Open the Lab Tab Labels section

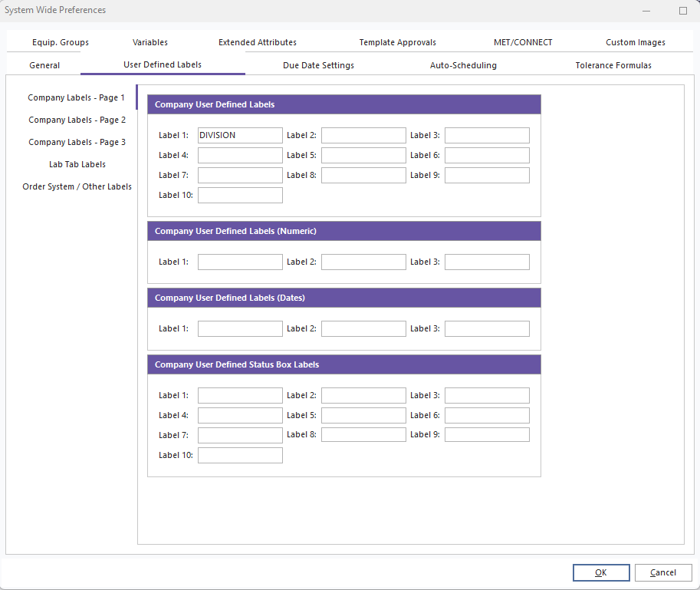coord(77,164)
